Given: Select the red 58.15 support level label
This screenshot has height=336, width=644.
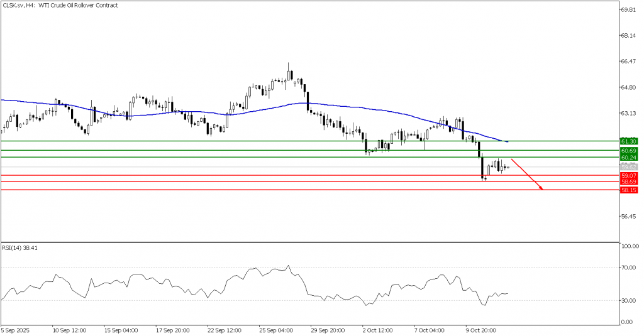Looking at the screenshot, I should click(629, 190).
